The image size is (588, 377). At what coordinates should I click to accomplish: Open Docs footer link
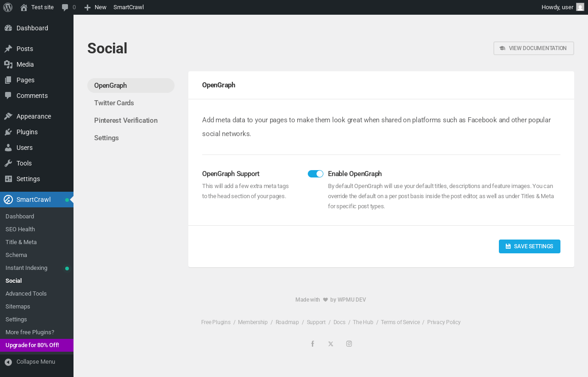pos(339,322)
